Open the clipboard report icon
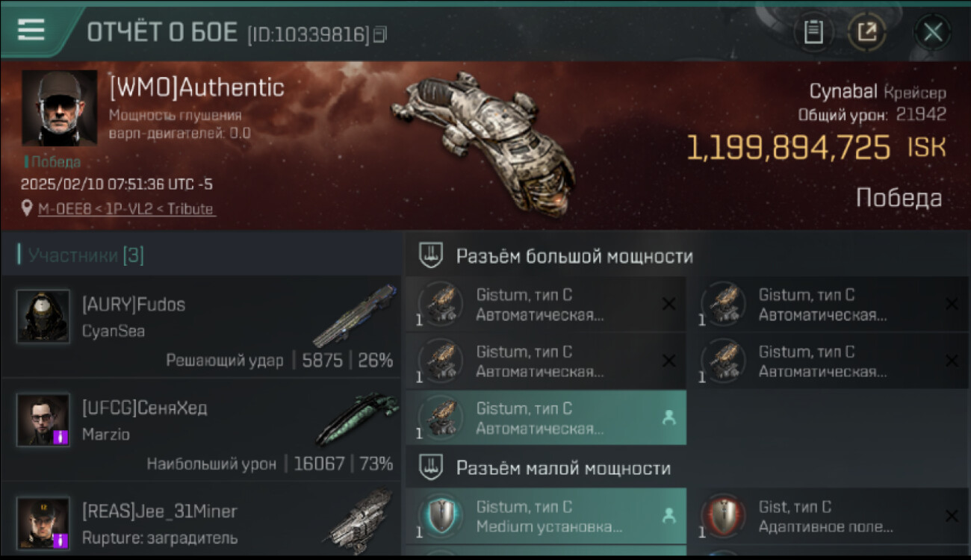 [x=813, y=32]
